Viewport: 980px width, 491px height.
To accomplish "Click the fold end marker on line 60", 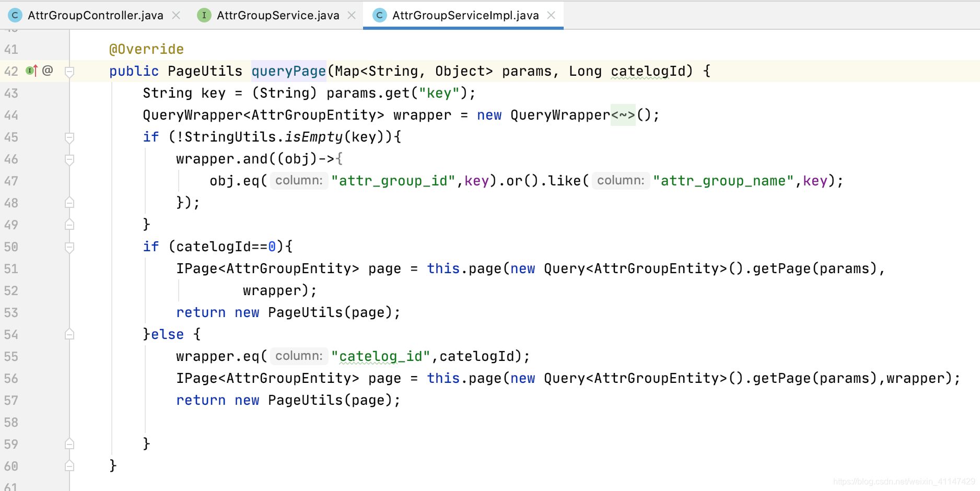I will click(69, 466).
